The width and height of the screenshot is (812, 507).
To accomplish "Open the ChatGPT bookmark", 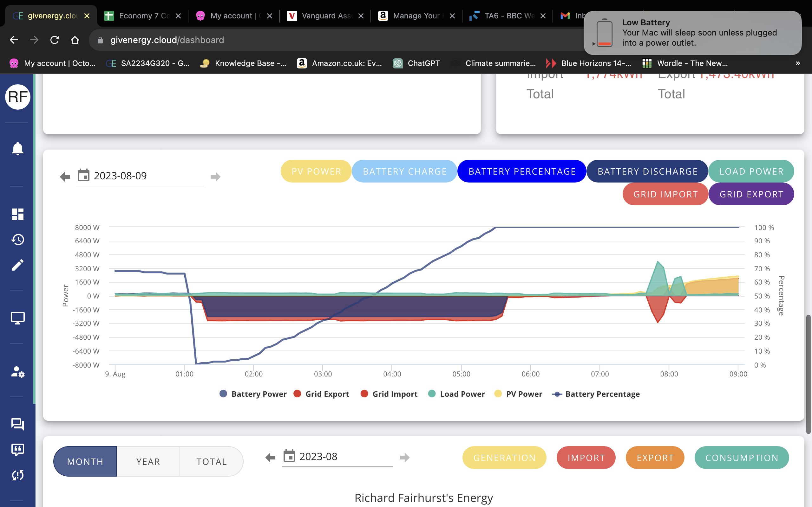I will tap(416, 63).
